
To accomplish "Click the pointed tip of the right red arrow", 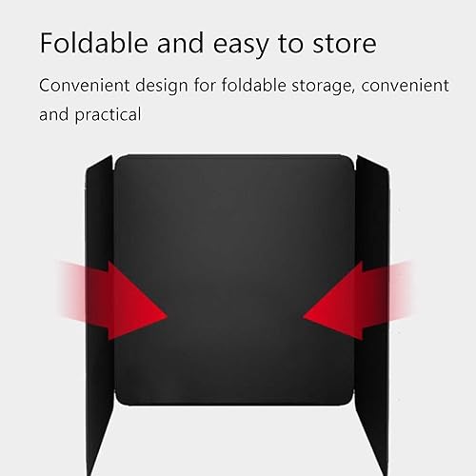I will (306, 316).
